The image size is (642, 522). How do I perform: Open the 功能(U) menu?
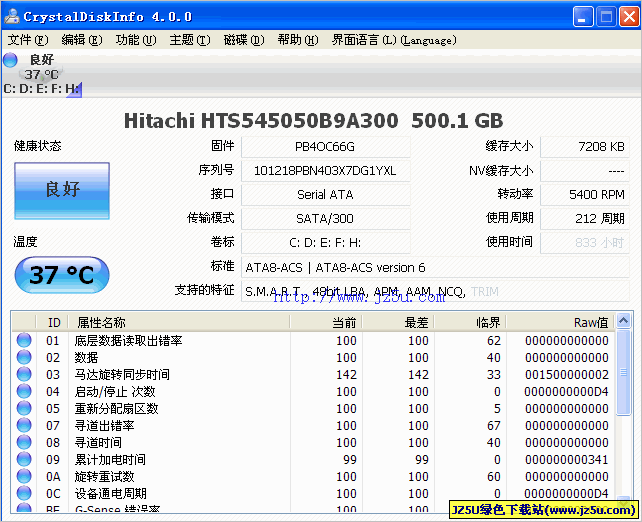coord(136,40)
